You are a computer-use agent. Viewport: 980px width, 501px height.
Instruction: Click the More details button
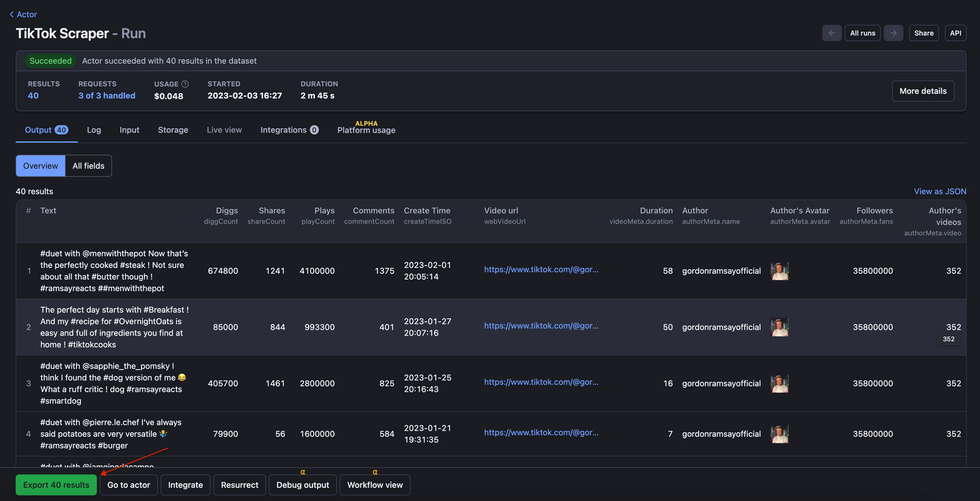(922, 91)
